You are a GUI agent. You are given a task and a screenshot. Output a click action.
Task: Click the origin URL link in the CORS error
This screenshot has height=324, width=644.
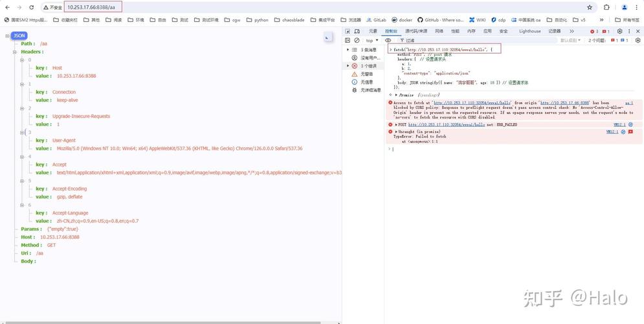click(565, 103)
